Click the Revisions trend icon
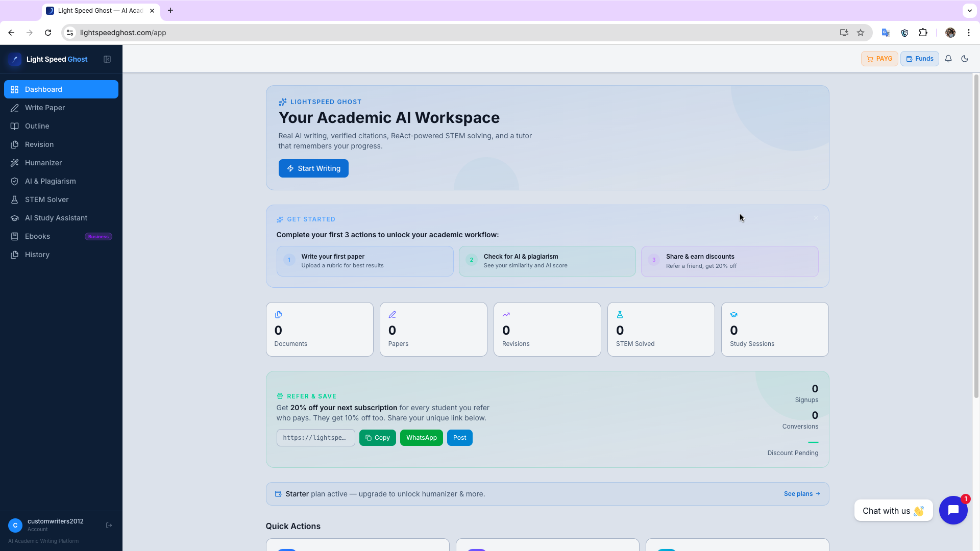Viewport: 980px width, 551px height. [x=506, y=315]
